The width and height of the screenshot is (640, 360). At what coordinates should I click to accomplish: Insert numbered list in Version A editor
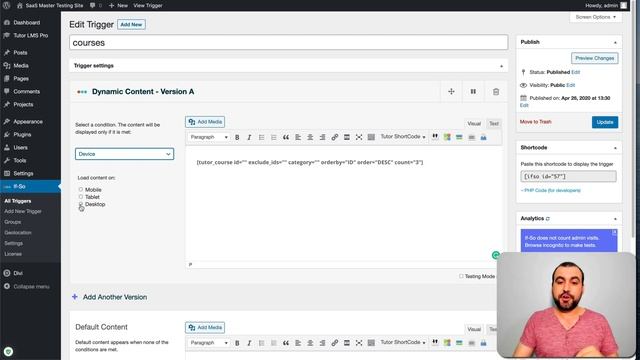[273, 137]
